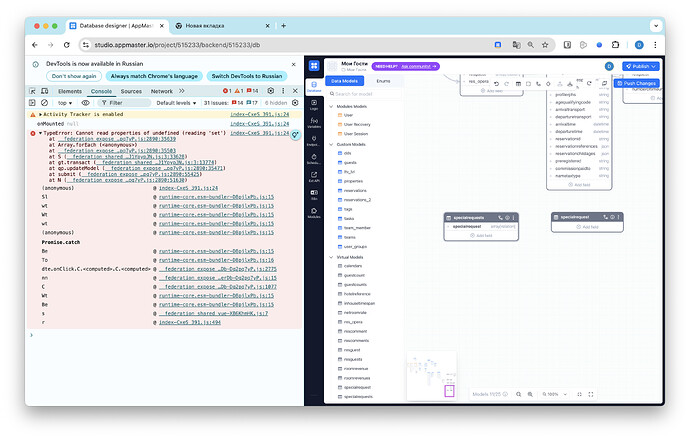The image size is (690, 438).
Task: Switch to the Network tab in DevTools
Action: pyautogui.click(x=162, y=91)
